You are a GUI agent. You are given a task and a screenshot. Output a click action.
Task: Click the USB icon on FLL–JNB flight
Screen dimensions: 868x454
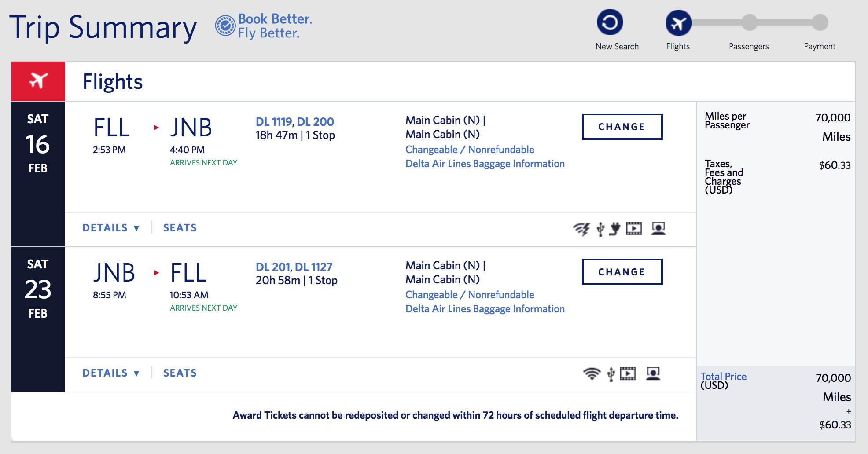click(x=600, y=229)
